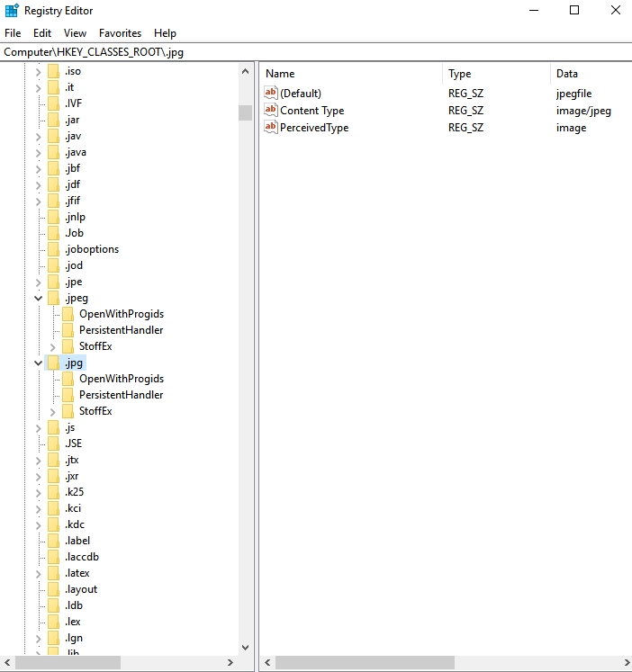Expand the .latex key

38,574
